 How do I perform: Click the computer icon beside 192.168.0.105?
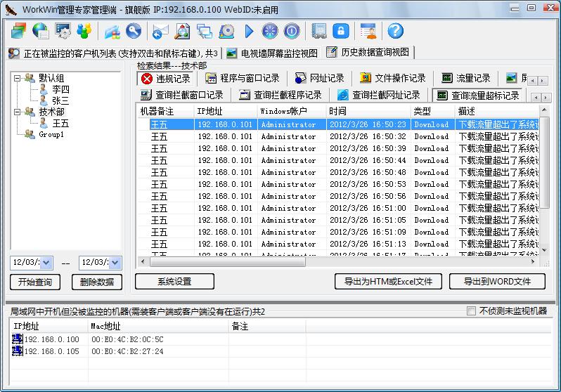18,351
